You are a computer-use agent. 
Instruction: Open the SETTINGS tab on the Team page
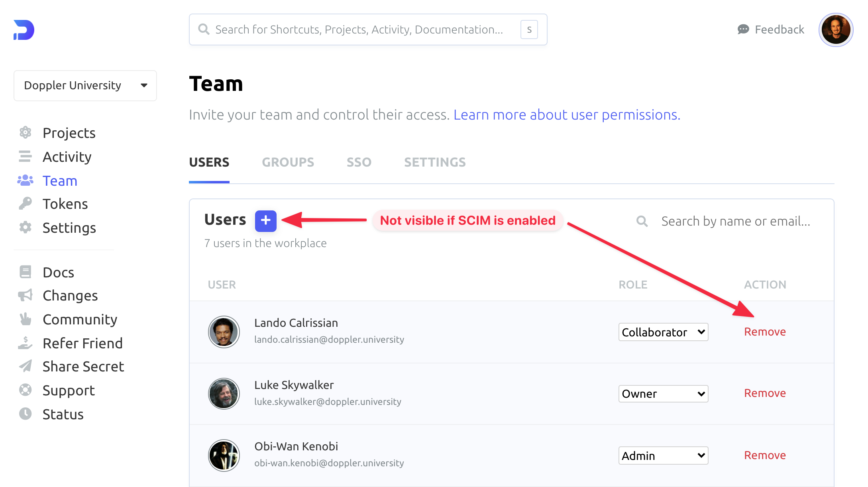click(x=435, y=162)
